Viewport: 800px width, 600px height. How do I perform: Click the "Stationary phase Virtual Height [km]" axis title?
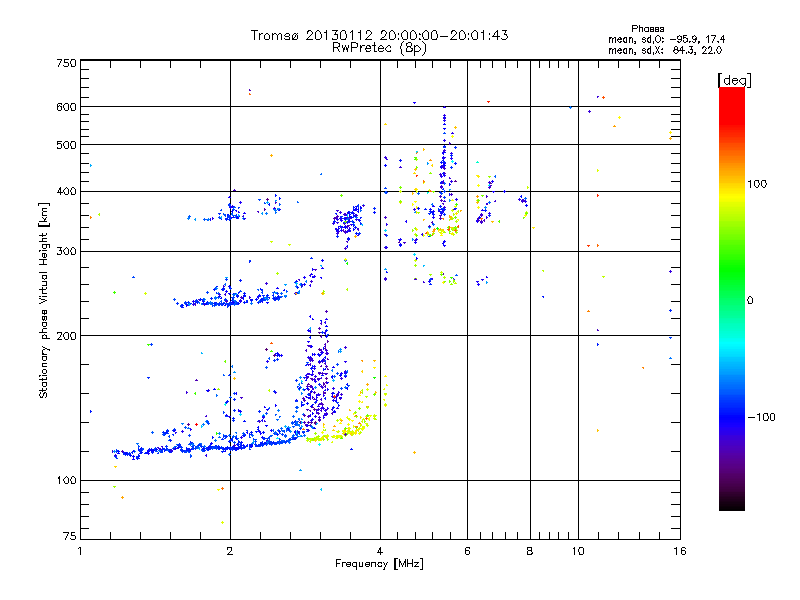(x=43, y=300)
